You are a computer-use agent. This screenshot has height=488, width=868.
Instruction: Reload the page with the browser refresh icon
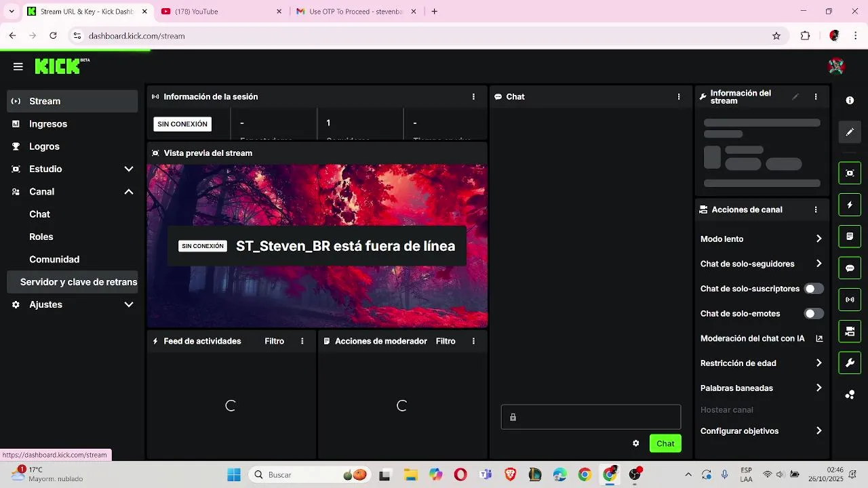(53, 36)
